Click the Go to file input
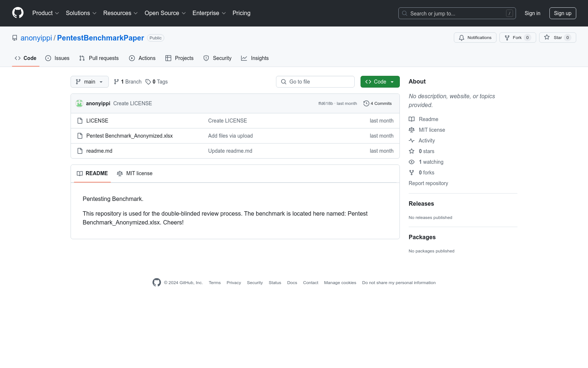This screenshot has height=368, width=588. tap(315, 82)
